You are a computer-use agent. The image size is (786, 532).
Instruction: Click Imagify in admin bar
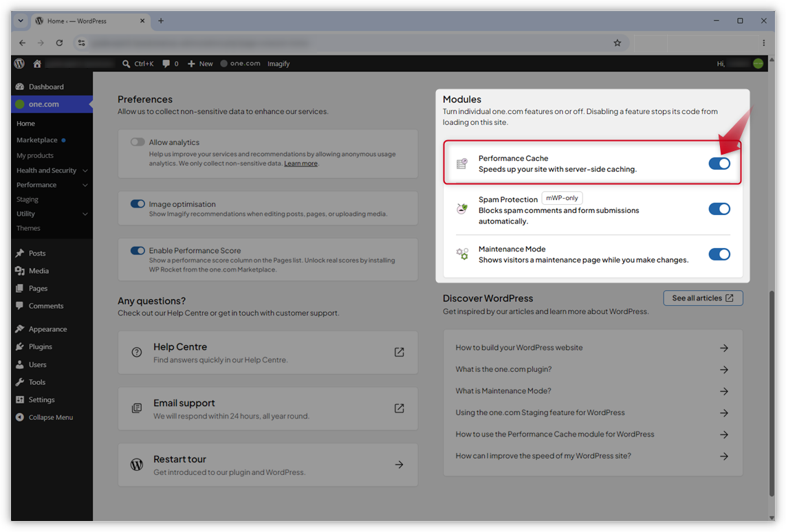point(279,64)
